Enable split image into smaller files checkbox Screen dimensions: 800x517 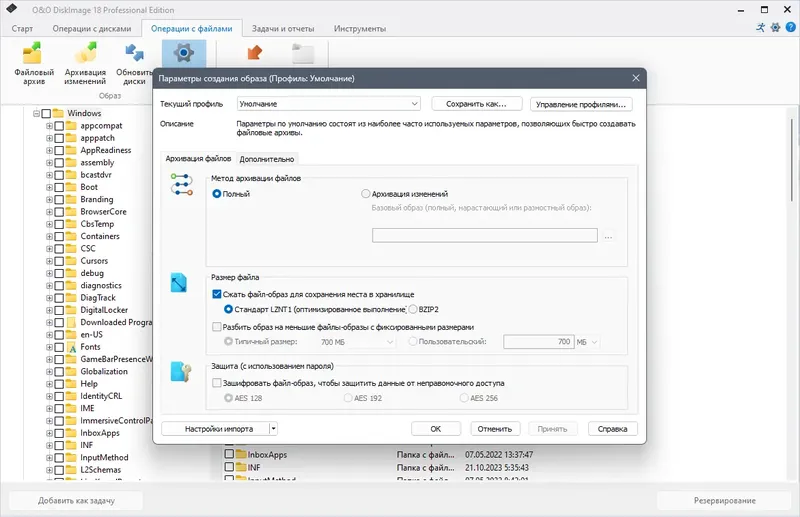216,327
